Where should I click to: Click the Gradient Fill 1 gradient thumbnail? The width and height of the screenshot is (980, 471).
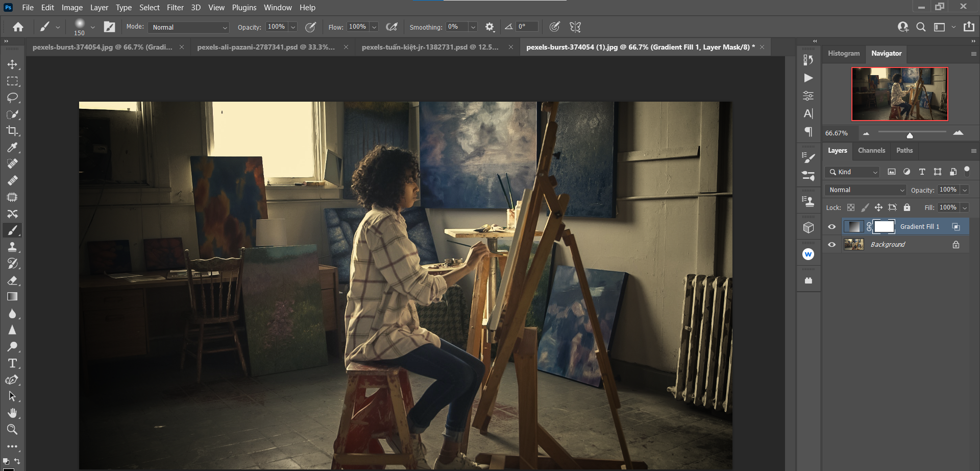[x=853, y=227]
